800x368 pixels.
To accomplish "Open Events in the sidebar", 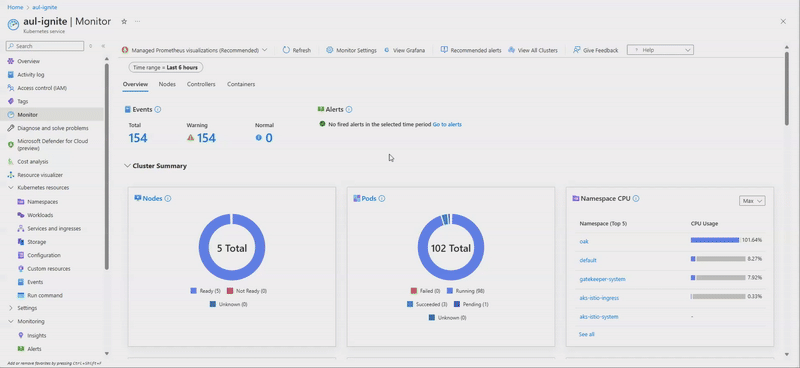I will [x=35, y=282].
